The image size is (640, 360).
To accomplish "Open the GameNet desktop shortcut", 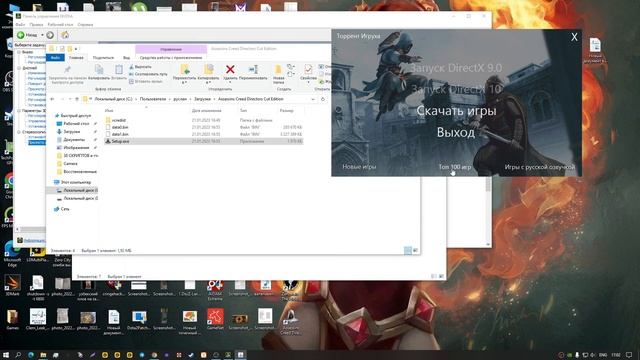I will click(x=215, y=320).
